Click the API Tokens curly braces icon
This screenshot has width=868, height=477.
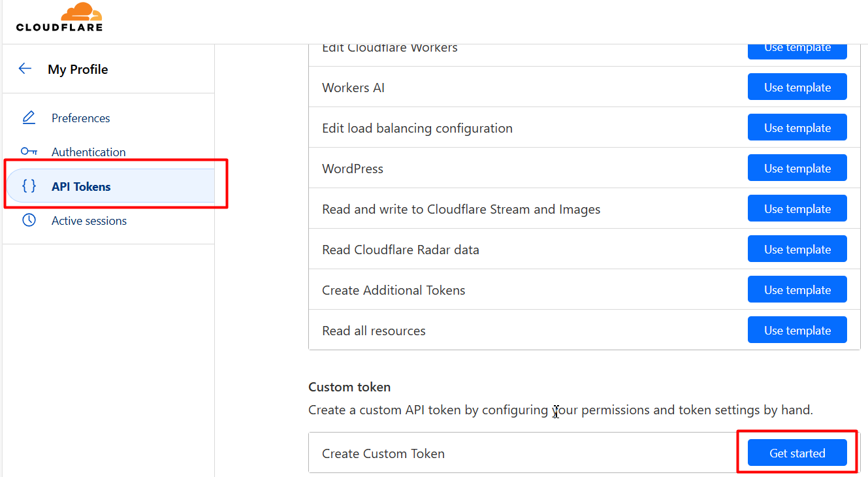tap(29, 186)
